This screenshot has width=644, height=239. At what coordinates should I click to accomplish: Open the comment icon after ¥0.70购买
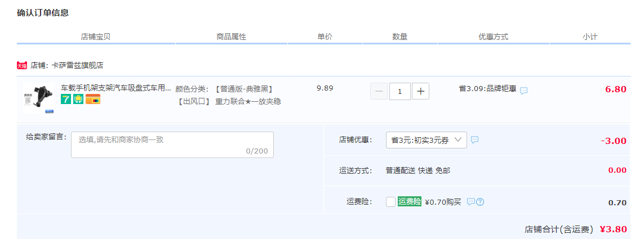pyautogui.click(x=471, y=202)
